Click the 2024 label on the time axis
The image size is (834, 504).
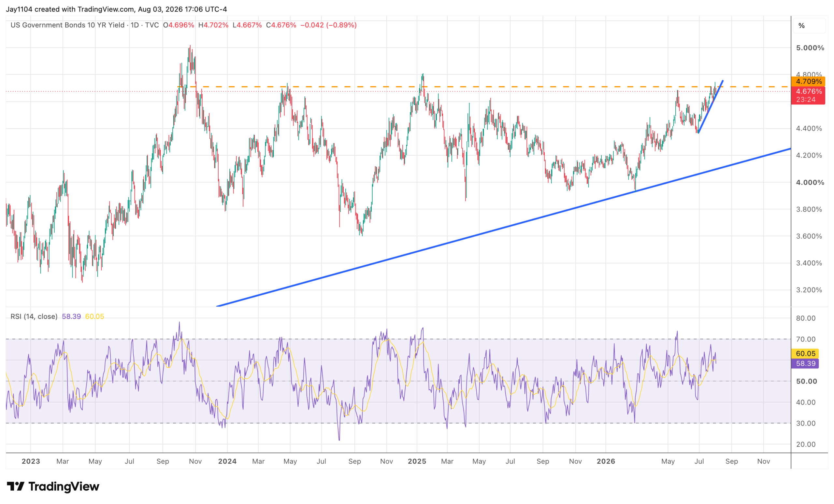[227, 461]
